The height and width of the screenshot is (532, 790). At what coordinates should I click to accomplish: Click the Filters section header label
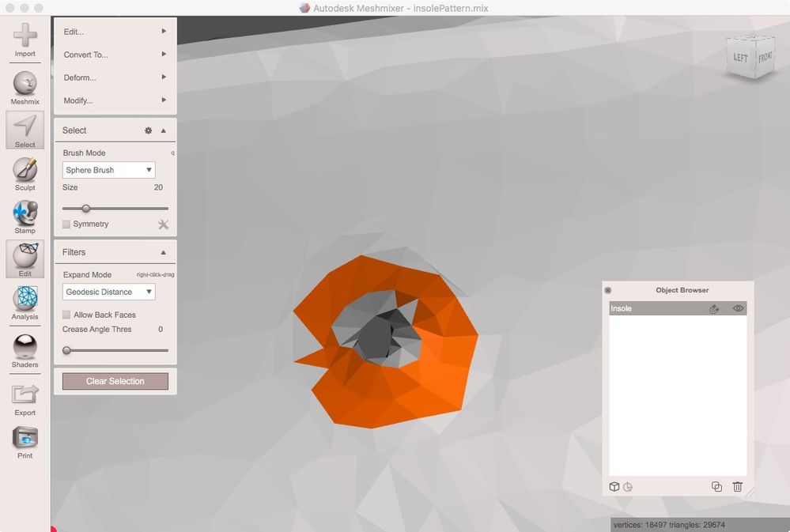coord(74,252)
